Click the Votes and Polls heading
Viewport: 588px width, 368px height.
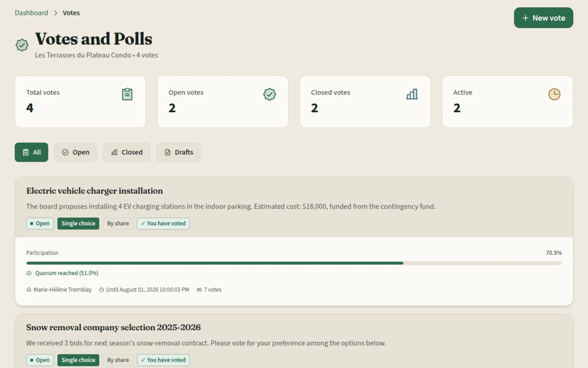(x=94, y=39)
